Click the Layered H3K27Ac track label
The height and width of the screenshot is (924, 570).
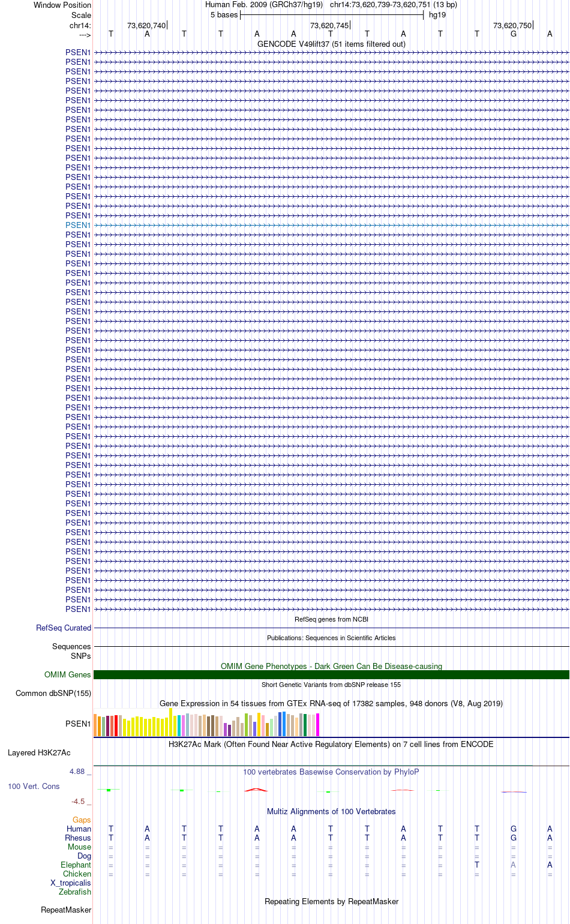pyautogui.click(x=39, y=752)
